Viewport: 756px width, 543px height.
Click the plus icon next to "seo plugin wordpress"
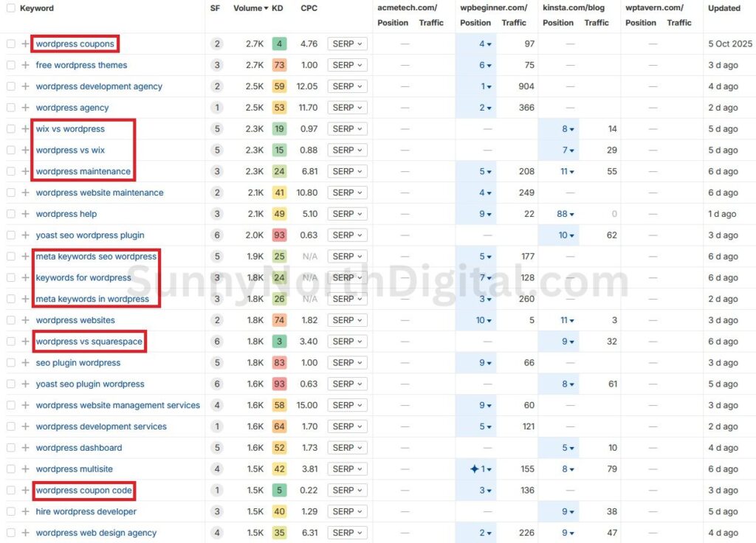[x=25, y=362]
